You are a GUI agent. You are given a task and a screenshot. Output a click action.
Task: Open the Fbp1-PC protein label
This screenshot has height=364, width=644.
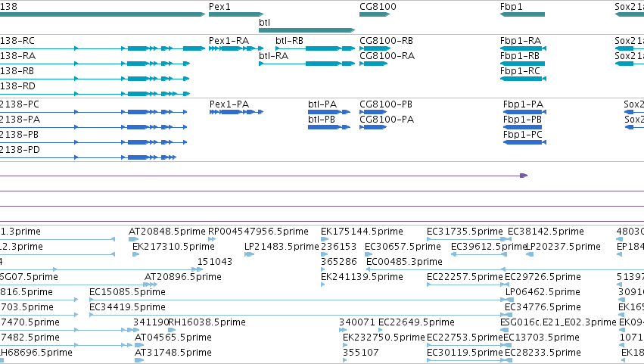(x=523, y=135)
